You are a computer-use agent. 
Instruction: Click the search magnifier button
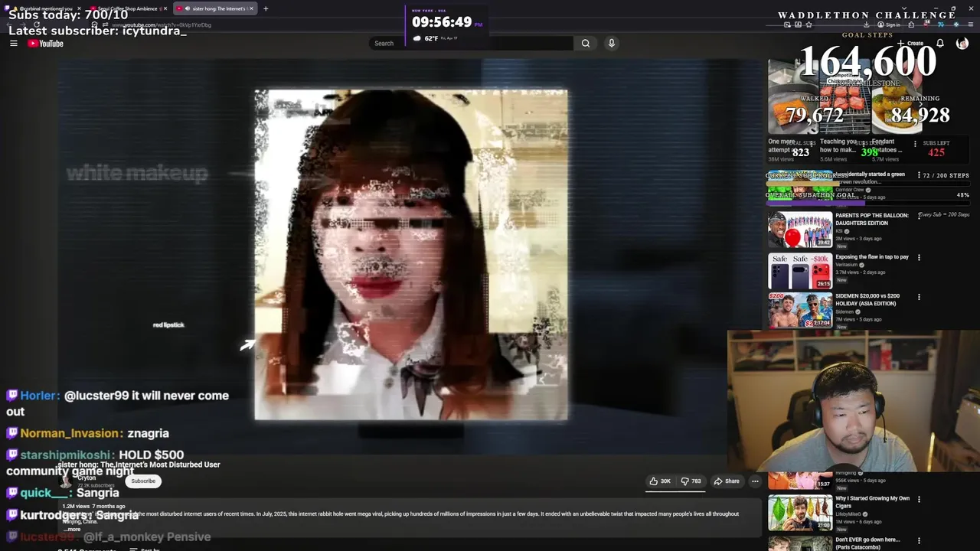(x=586, y=43)
